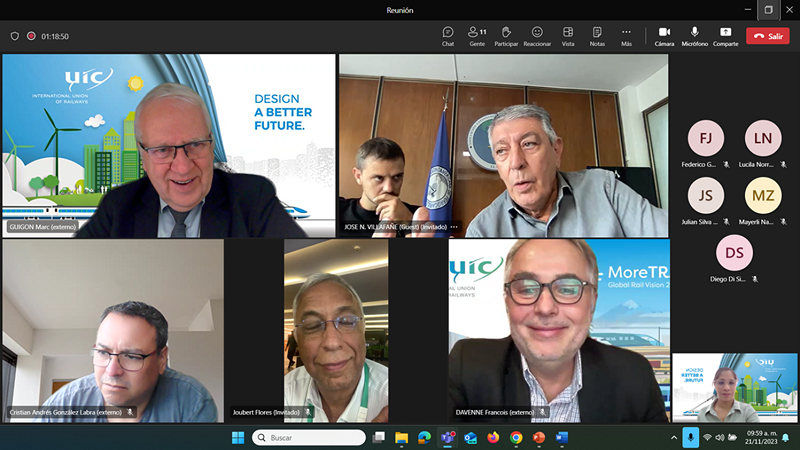Share screen with Comparte
The height and width of the screenshot is (450, 800).
(725, 36)
